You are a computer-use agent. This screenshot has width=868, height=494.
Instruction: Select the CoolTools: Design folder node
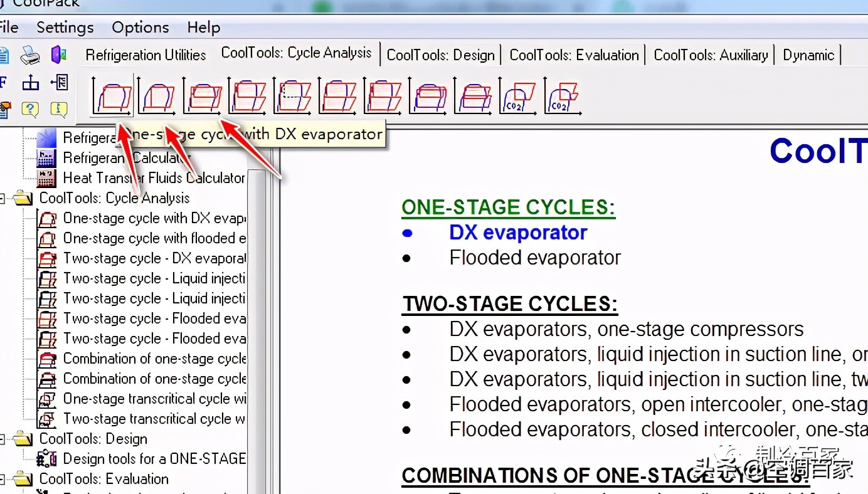pos(81,439)
